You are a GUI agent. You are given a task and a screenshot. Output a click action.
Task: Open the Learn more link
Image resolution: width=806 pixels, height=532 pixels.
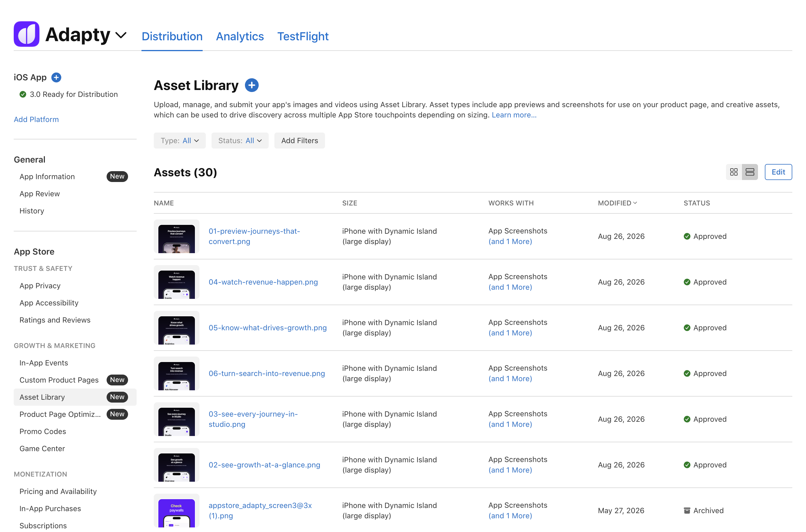[514, 115]
